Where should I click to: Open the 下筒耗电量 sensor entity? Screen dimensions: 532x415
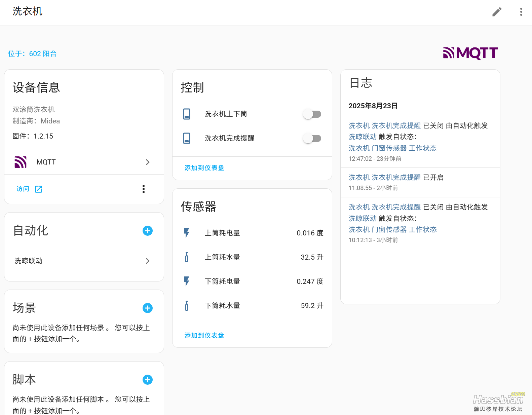[x=252, y=281]
